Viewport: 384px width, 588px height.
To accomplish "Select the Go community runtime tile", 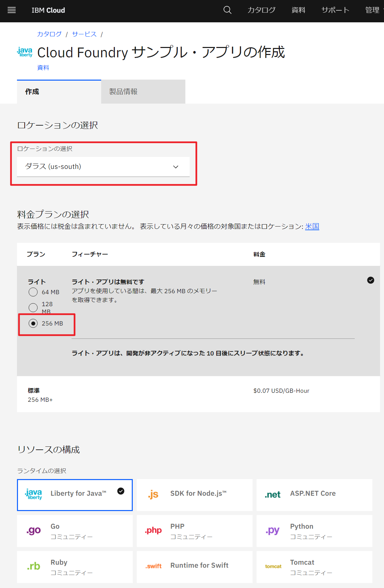I will [x=75, y=531].
